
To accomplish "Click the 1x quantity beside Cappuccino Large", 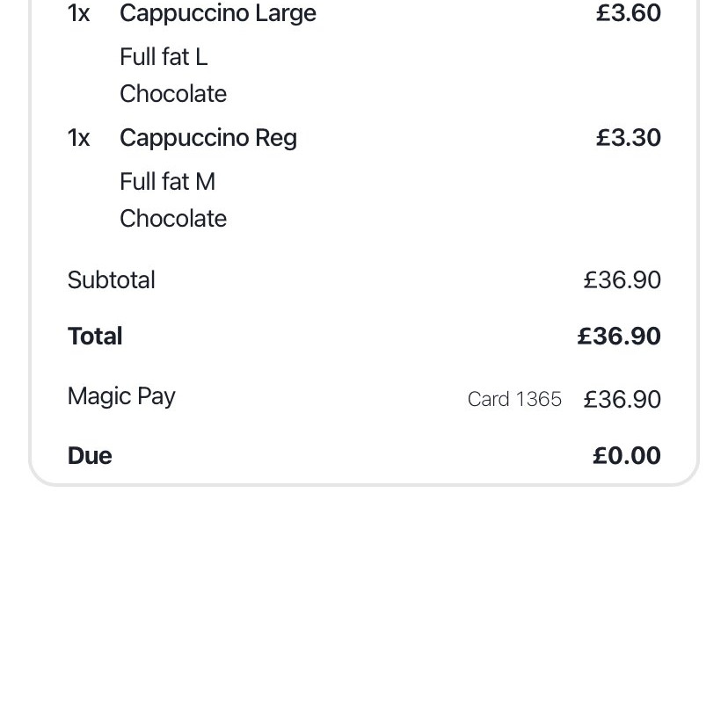I will point(78,13).
